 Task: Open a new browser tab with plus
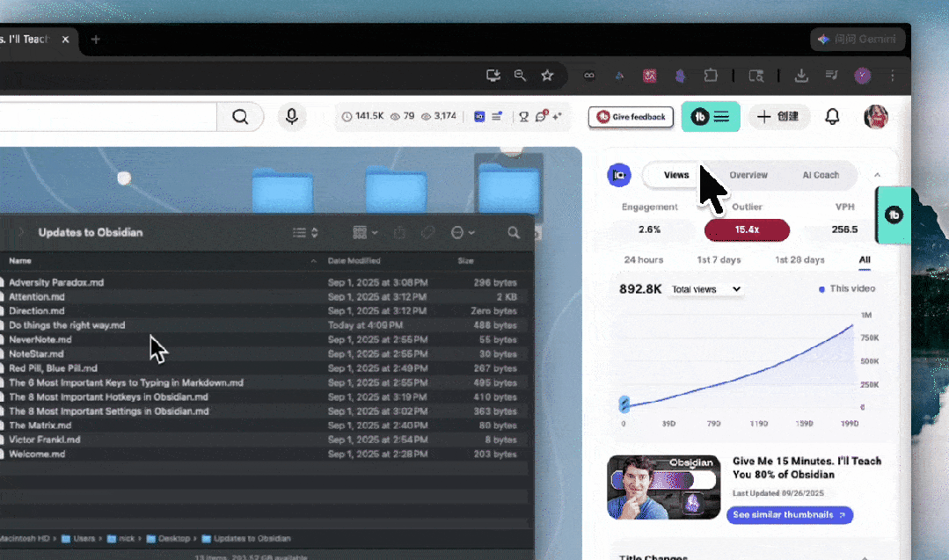(95, 40)
